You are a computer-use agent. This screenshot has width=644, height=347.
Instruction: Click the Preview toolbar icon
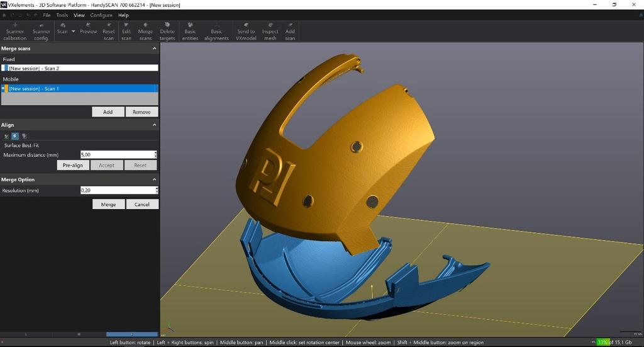tap(88, 29)
